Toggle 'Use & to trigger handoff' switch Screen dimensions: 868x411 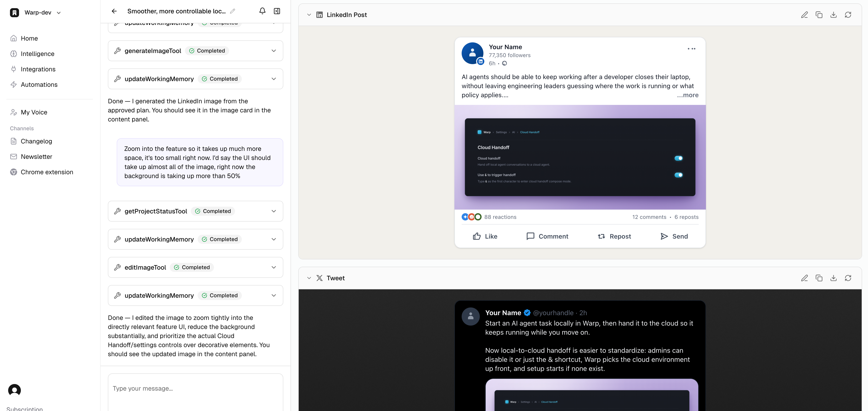pyautogui.click(x=678, y=175)
